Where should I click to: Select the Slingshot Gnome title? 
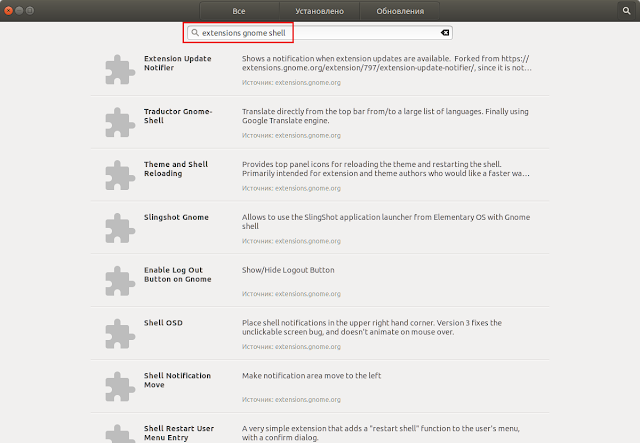[176, 217]
